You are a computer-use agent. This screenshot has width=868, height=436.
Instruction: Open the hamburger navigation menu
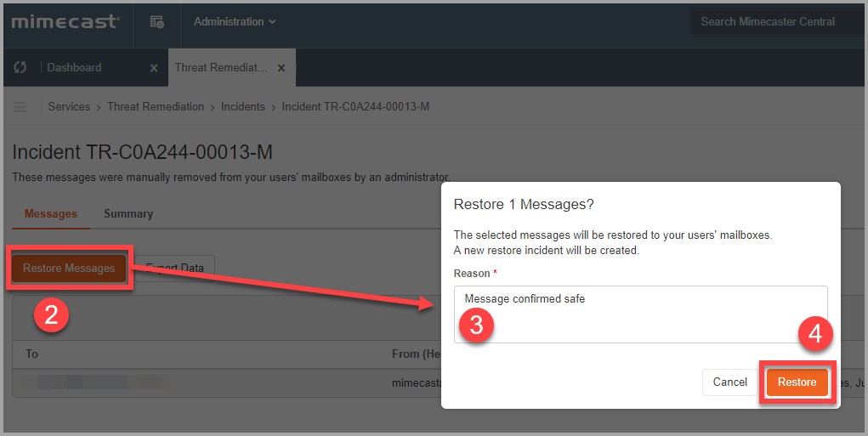21,107
